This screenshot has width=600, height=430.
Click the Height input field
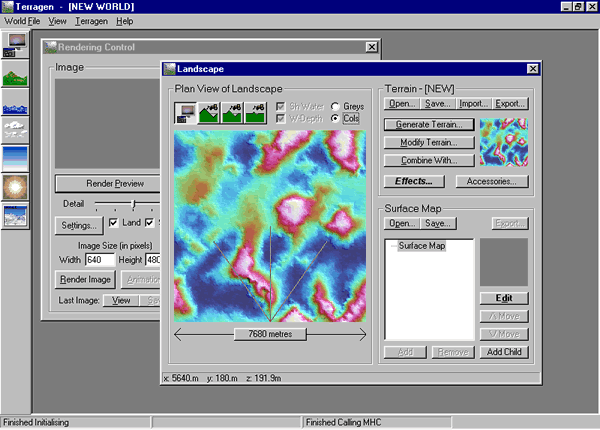coord(153,260)
